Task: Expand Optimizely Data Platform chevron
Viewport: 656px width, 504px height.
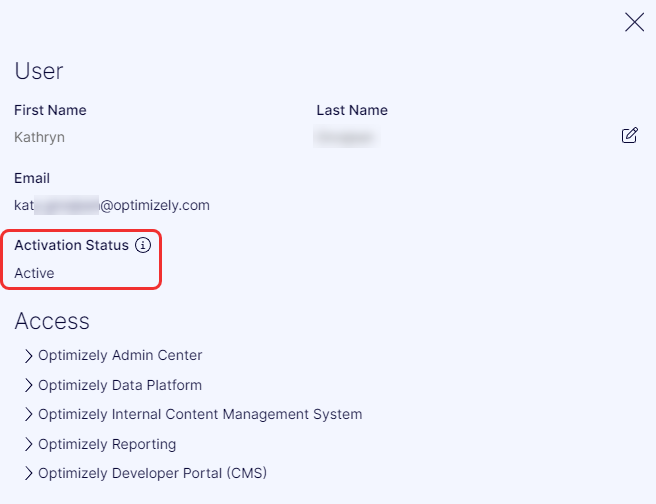Action: (28, 385)
